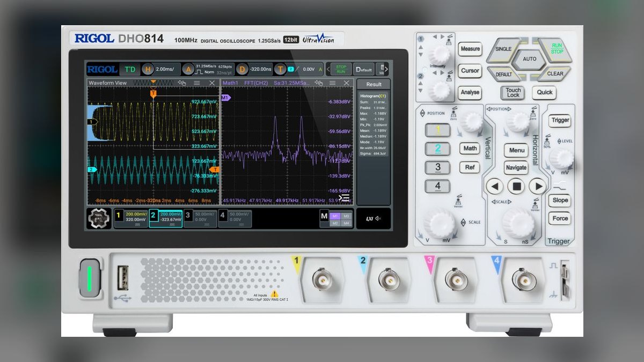The height and width of the screenshot is (362, 644).
Task: Select the purple M1 marker on the FFT graph
Action: (225, 98)
